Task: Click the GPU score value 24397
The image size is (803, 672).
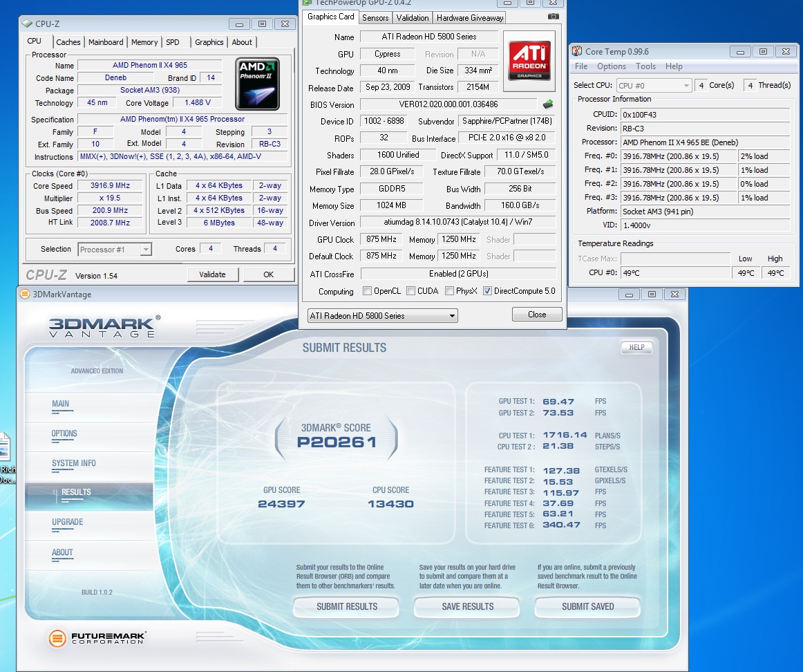Action: [282, 504]
